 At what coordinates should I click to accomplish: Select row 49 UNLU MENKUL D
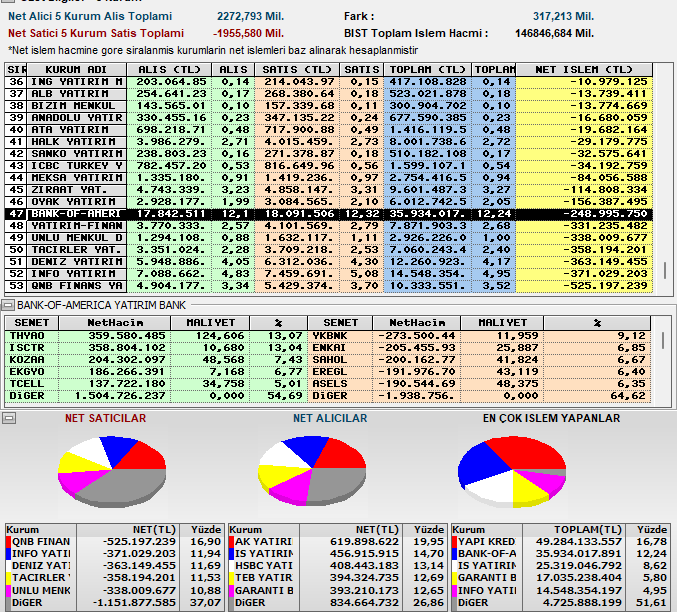click(x=329, y=238)
